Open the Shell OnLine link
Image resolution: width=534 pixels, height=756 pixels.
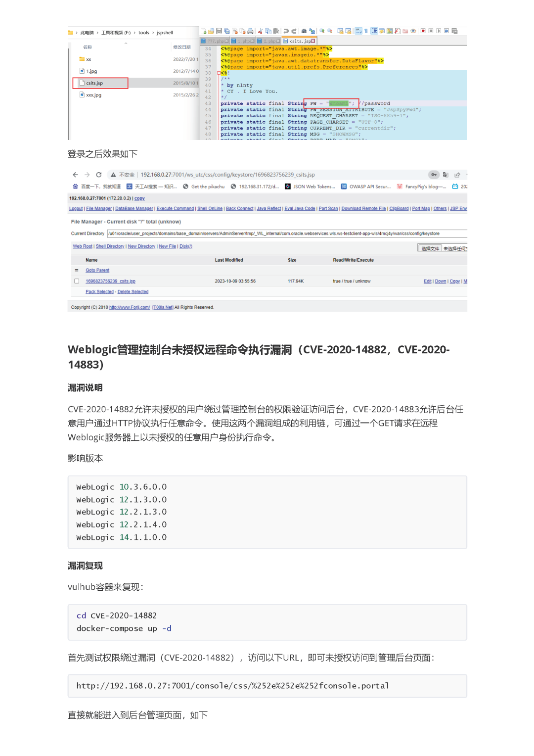210,209
